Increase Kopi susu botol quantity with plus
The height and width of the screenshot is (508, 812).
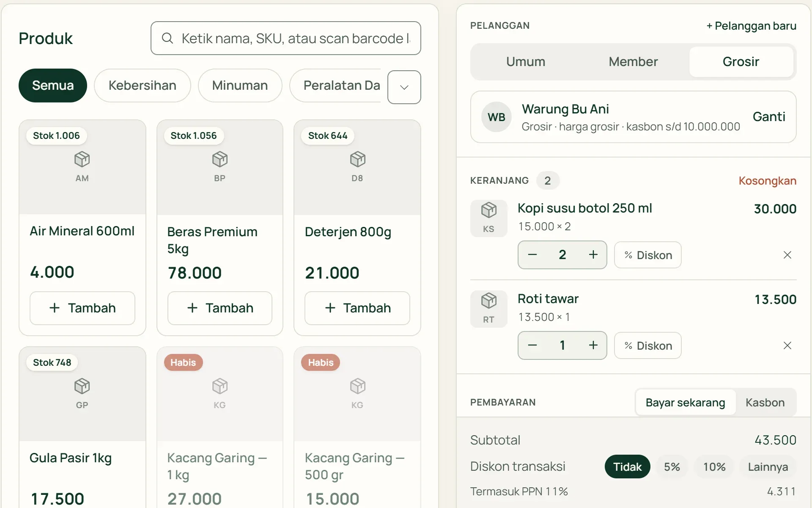point(593,255)
